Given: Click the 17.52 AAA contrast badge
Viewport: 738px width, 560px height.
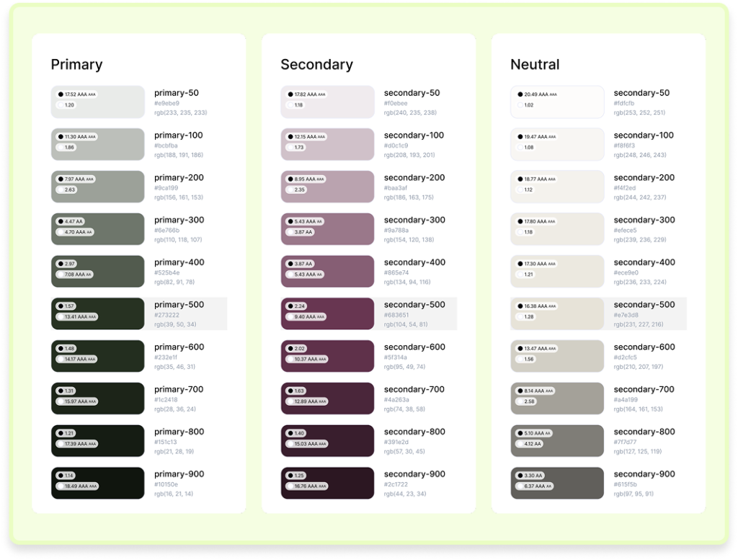Looking at the screenshot, I should pyautogui.click(x=76, y=94).
